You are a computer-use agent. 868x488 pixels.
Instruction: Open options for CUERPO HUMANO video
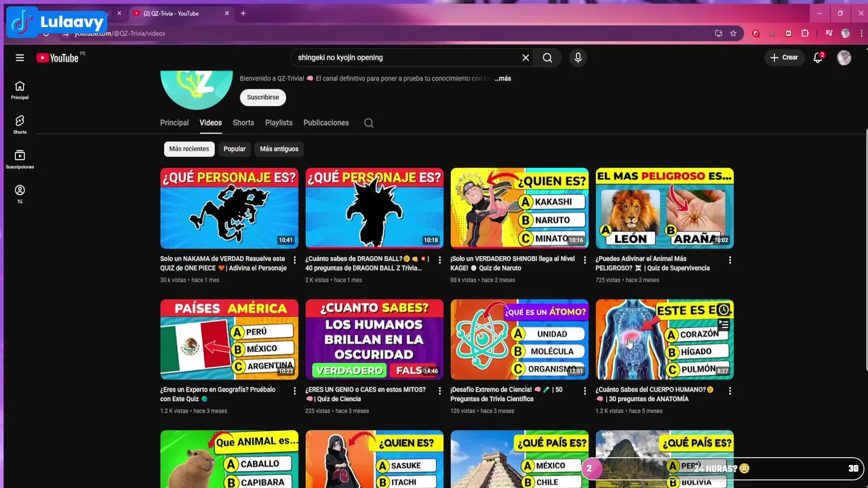click(x=730, y=391)
